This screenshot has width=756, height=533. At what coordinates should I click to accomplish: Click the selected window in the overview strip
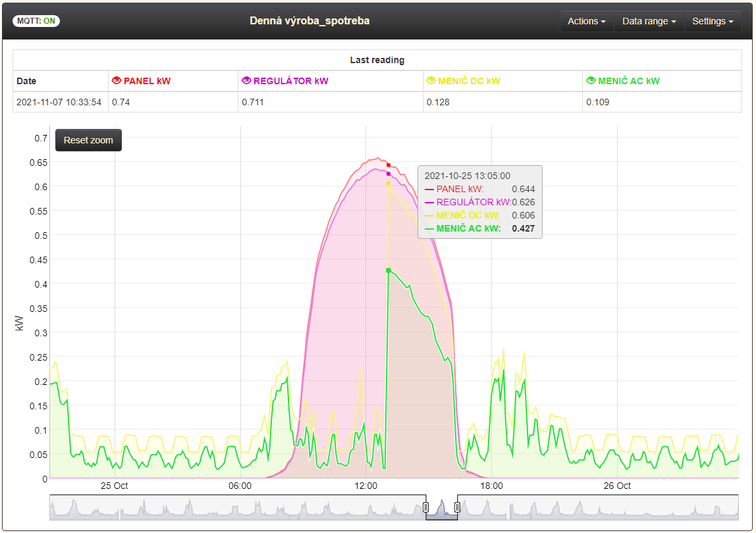pos(442,507)
